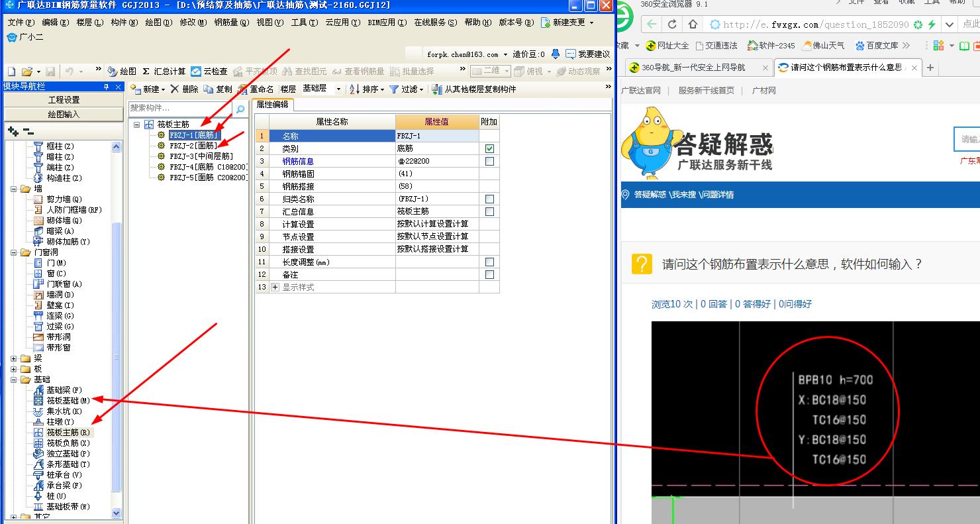Click the browser URL address bar
This screenshot has width=980, height=524.
coord(814,25)
